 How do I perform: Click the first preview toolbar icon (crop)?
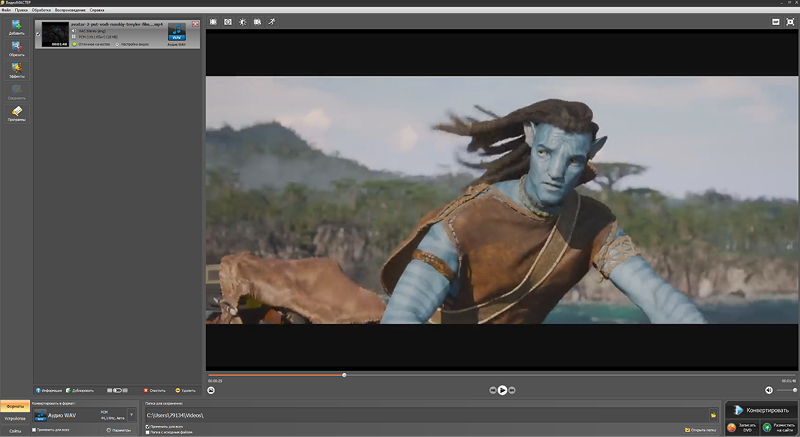pos(213,22)
